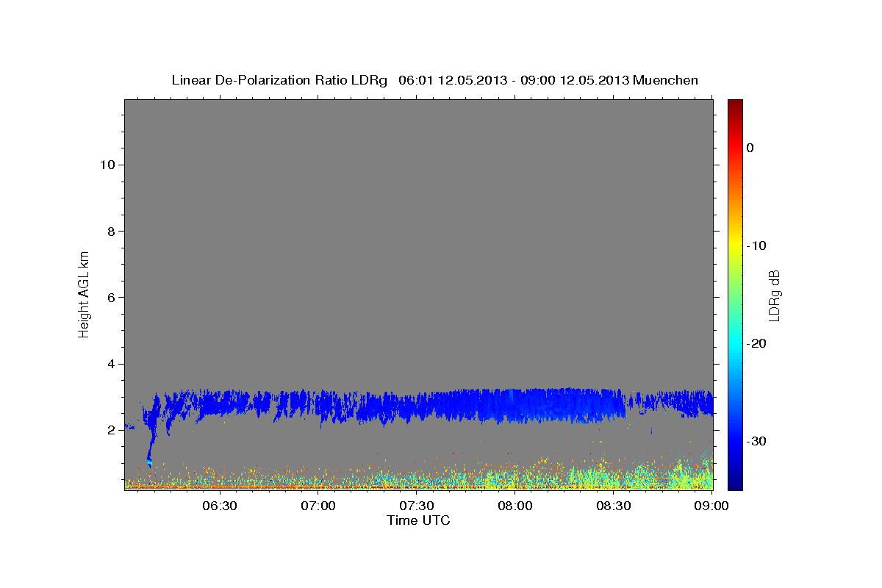Click the 07:00 time tick label
The width and height of the screenshot is (882, 588).
(319, 506)
